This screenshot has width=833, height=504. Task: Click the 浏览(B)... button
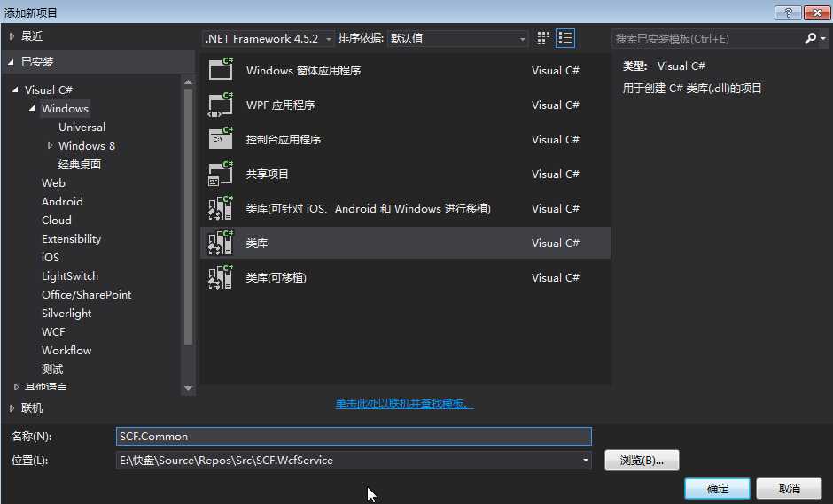point(642,461)
